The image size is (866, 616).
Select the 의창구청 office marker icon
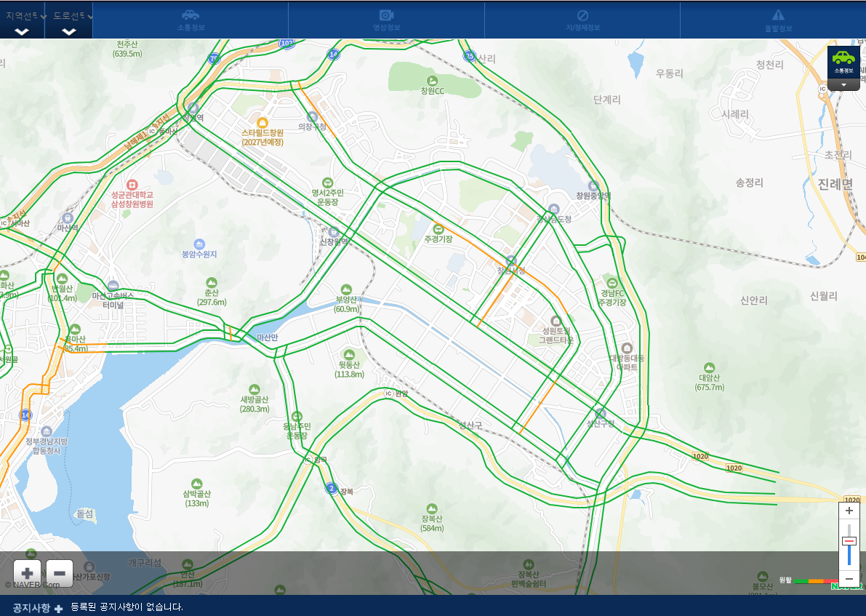click(x=312, y=116)
